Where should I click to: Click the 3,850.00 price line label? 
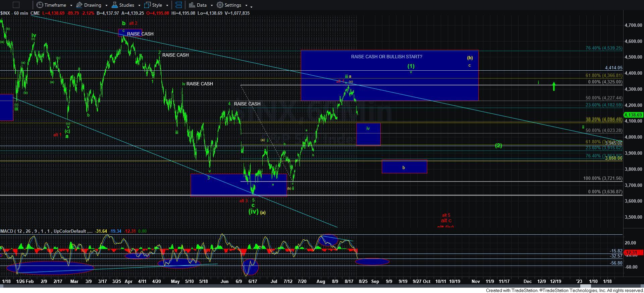coord(613,158)
